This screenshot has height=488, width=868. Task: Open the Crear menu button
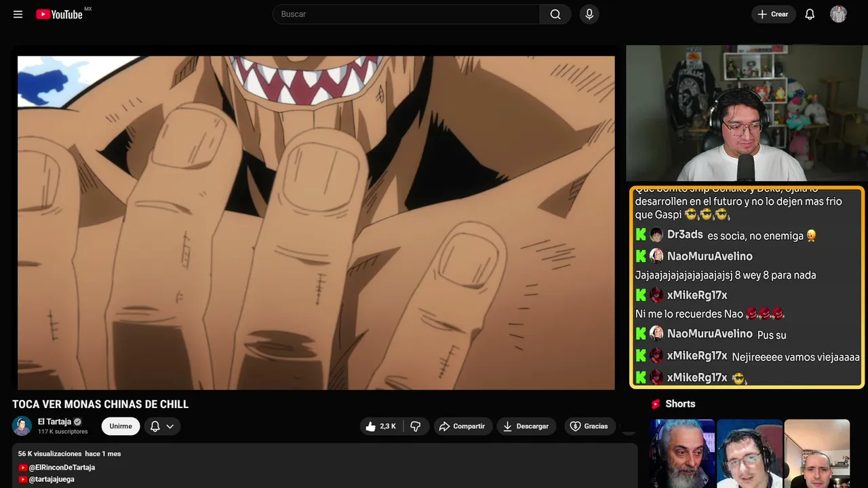coord(773,14)
